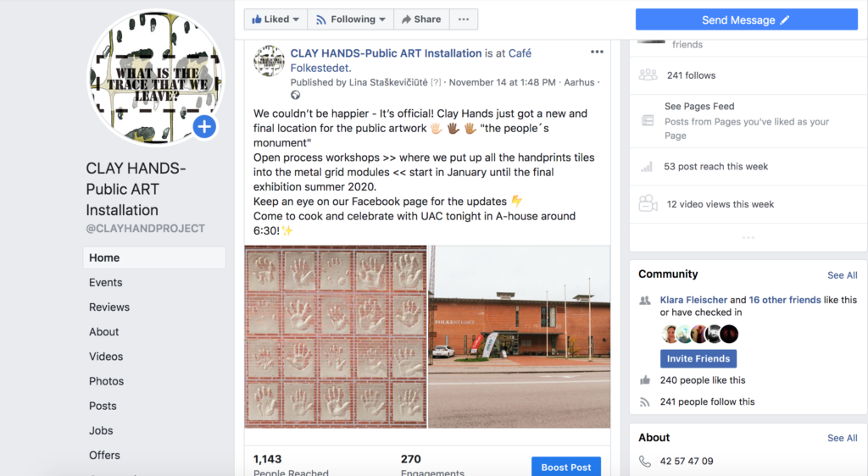Click the Share button
868x476 pixels.
click(421, 19)
